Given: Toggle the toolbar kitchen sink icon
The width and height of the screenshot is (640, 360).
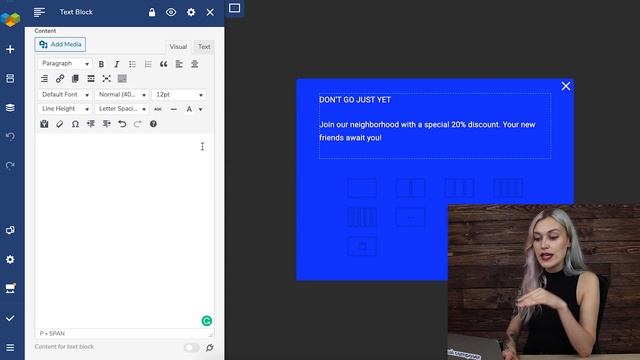Looking at the screenshot, I should tap(122, 79).
